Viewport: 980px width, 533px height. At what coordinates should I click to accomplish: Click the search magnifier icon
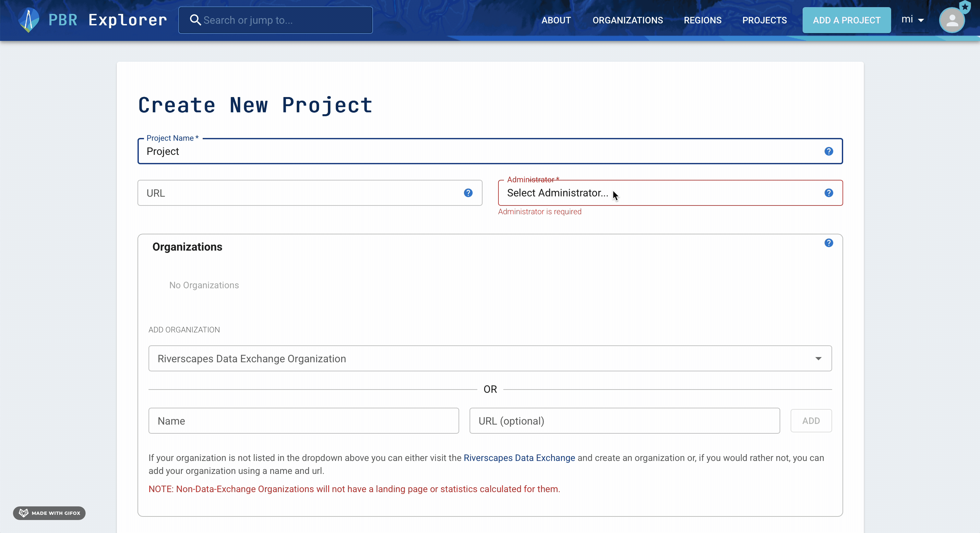click(x=195, y=20)
